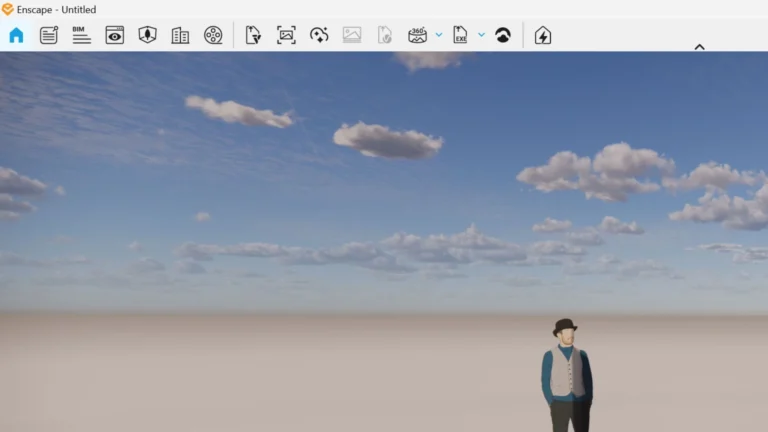Collapse the toolbar with the up chevron
This screenshot has width=768, height=432.
(699, 46)
